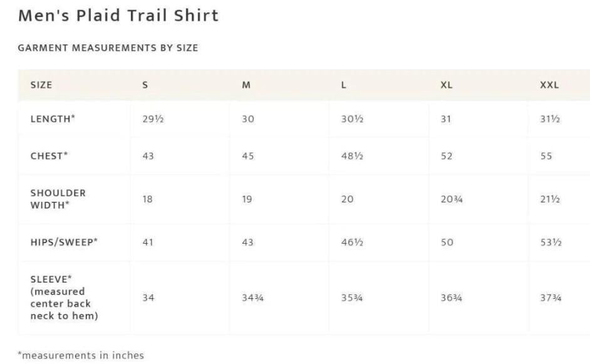The height and width of the screenshot is (364, 590).
Task: Select the XXL hips/sweep value 53½
Action: (550, 242)
